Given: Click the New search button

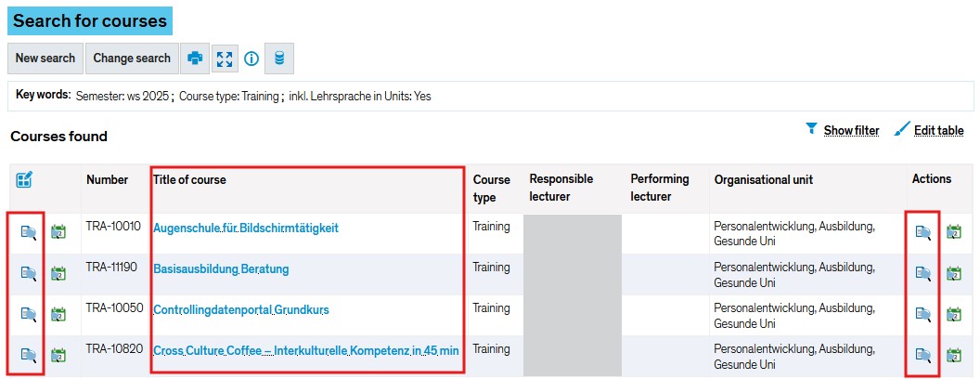Looking at the screenshot, I should 45,59.
